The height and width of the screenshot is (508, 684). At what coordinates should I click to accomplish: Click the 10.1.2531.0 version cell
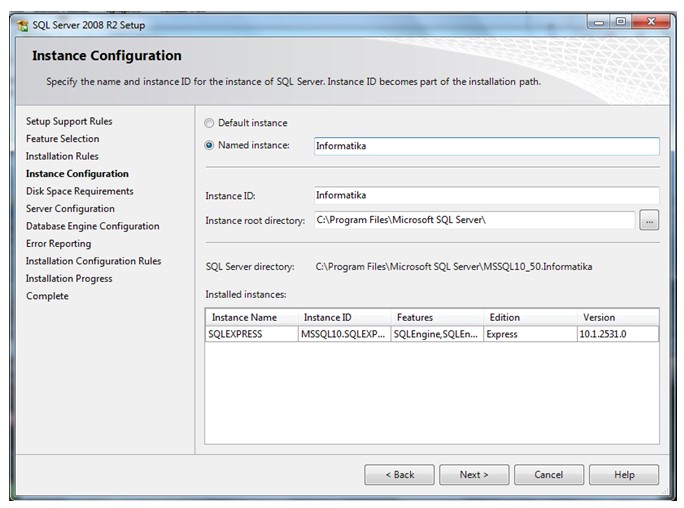click(x=618, y=334)
